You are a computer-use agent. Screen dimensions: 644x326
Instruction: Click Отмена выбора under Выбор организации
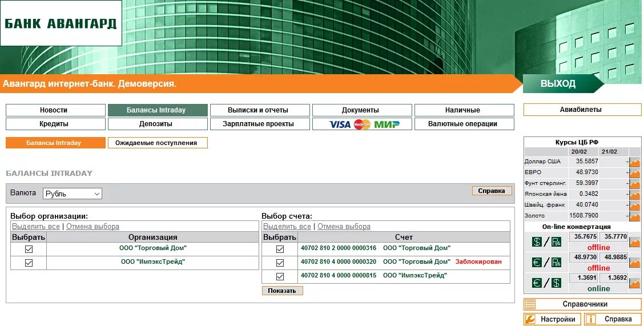pos(93,227)
